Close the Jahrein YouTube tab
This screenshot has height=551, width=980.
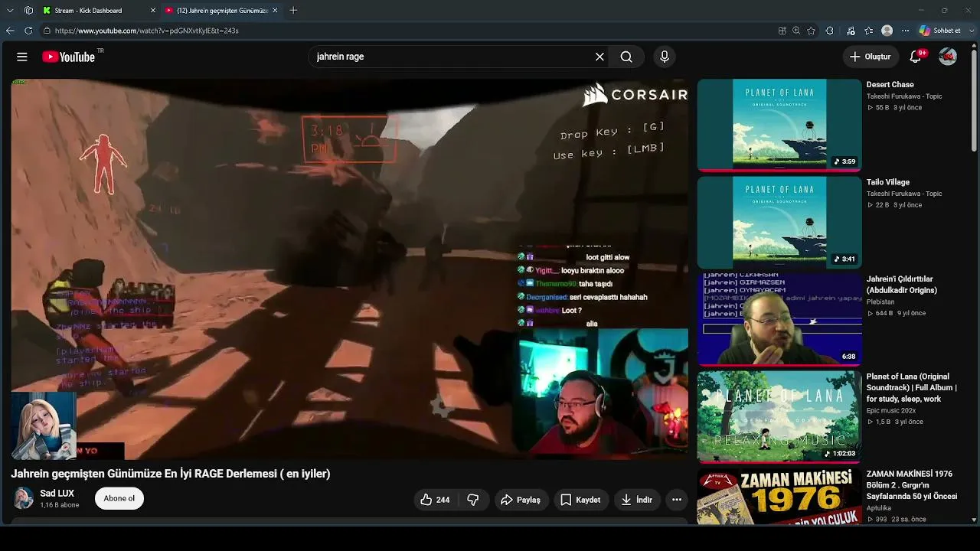275,11
